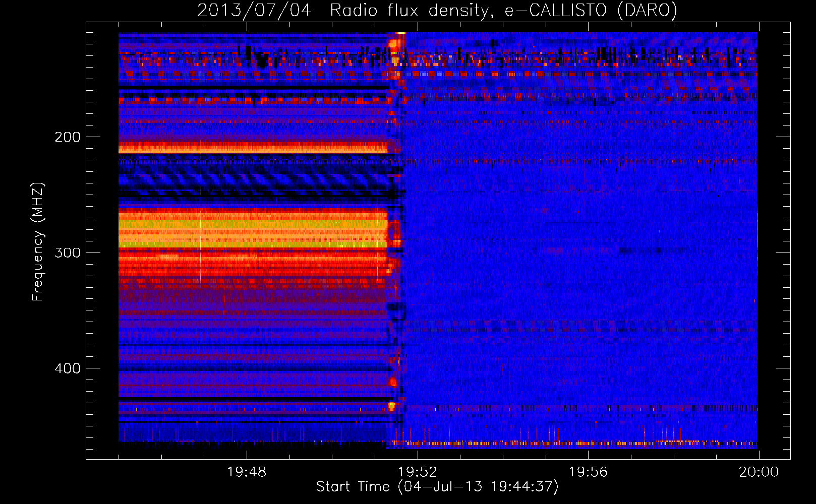Click the Start Time axis label
This screenshot has height=504, width=816.
pos(437,487)
